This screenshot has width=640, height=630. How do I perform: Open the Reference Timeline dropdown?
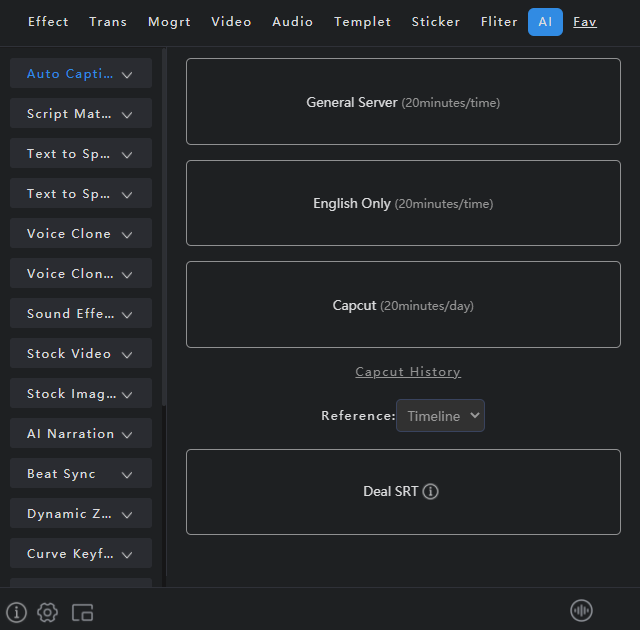click(x=440, y=415)
